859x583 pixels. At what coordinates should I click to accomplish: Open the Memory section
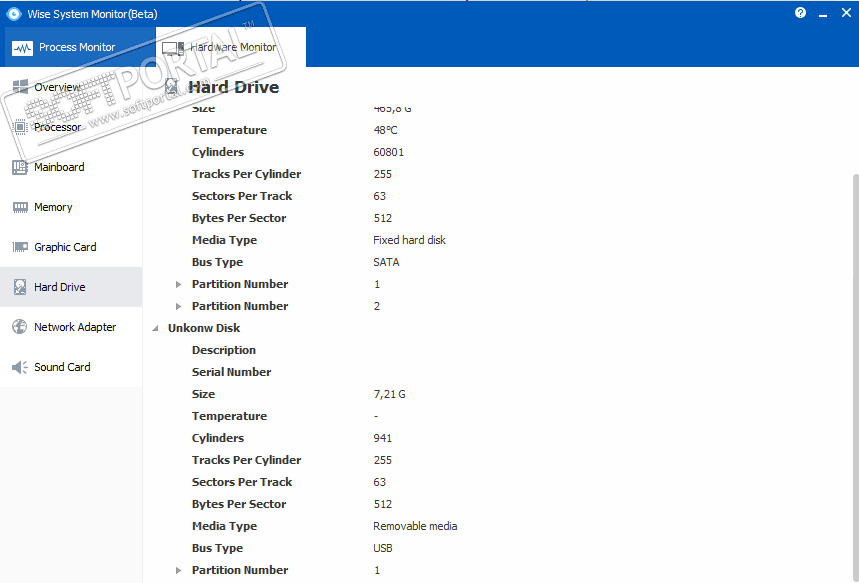[71, 207]
